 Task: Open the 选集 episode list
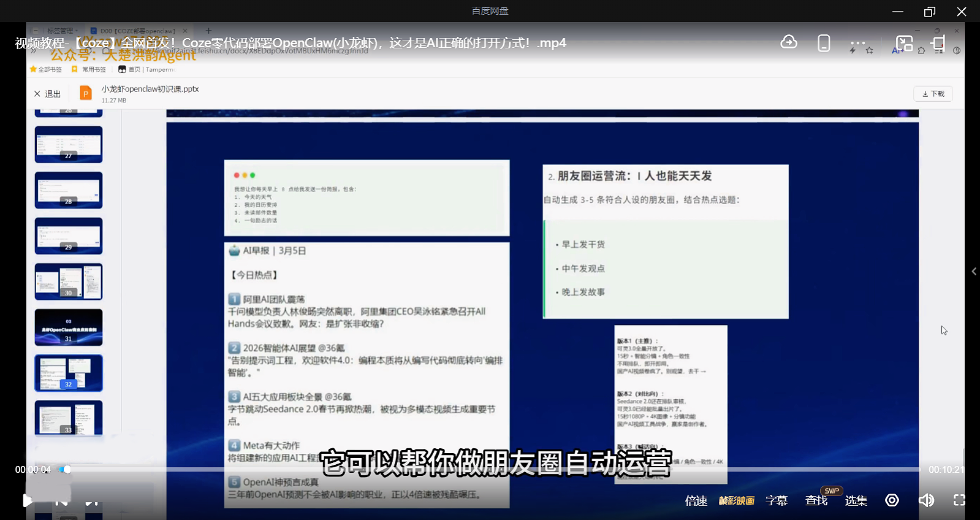click(856, 500)
